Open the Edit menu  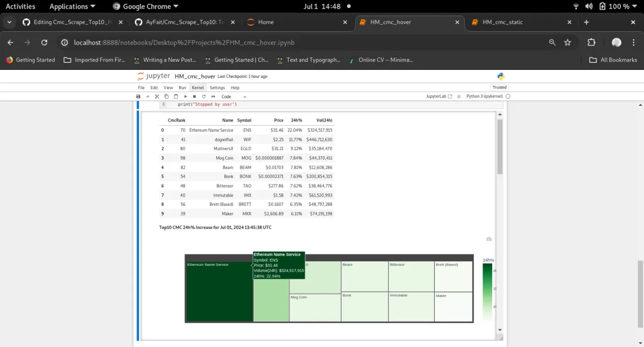click(x=154, y=88)
